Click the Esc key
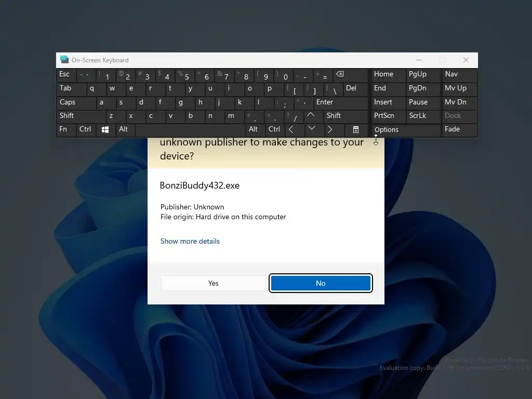 tap(66, 75)
